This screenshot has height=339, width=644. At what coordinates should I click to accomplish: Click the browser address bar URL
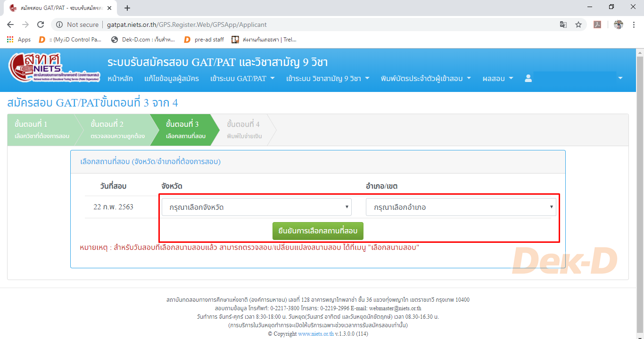[x=187, y=25]
